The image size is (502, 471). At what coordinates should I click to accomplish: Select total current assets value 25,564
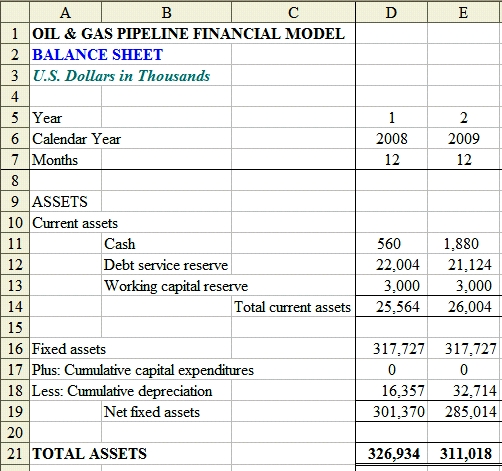pyautogui.click(x=392, y=307)
